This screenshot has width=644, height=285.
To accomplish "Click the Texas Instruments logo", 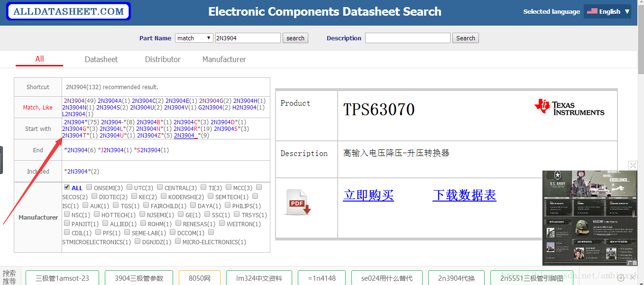I will (x=569, y=107).
